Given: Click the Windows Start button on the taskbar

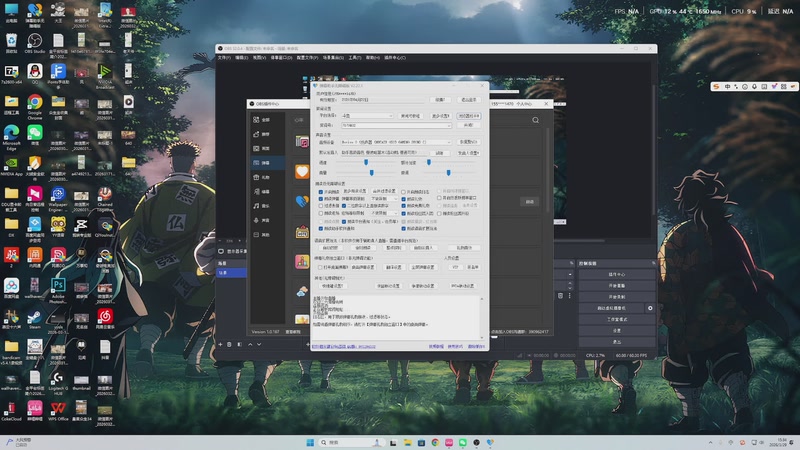Looking at the screenshot, I should pyautogui.click(x=310, y=441).
